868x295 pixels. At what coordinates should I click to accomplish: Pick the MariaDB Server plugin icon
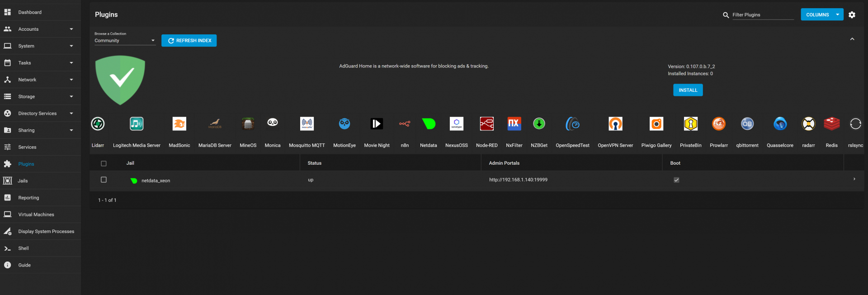215,124
